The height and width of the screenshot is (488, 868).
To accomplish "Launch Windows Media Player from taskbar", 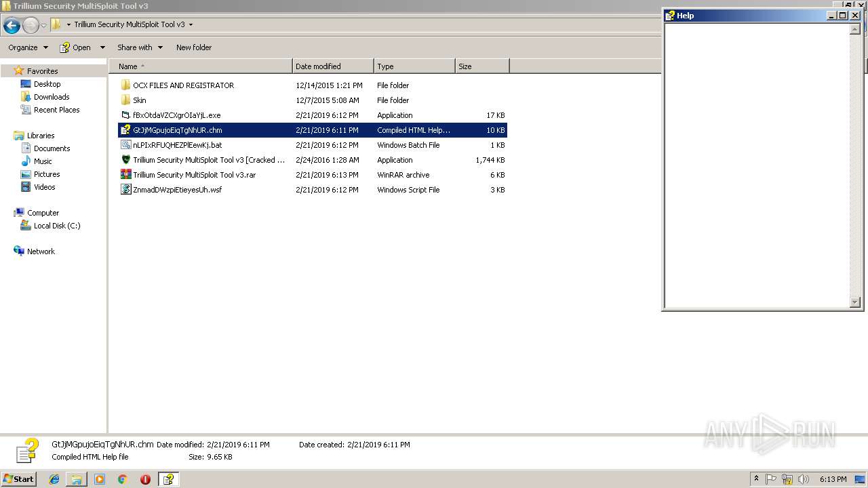I will [x=100, y=479].
